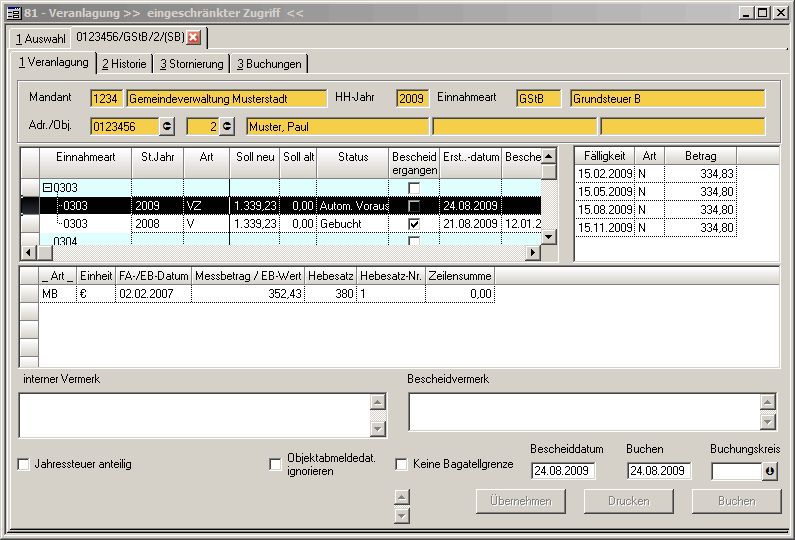The image size is (795, 540).
Task: Collapse the 0303 tree node
Action: (47, 188)
